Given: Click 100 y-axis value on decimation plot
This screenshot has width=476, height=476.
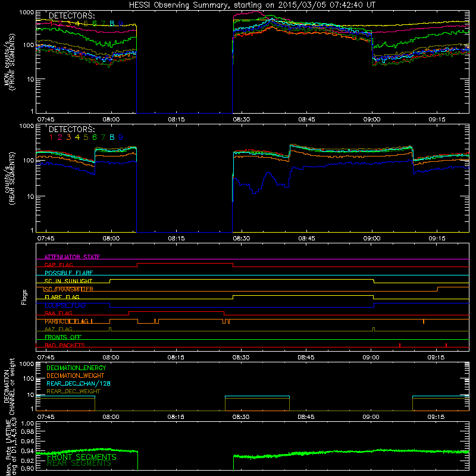Looking at the screenshot, I should click(29, 378).
